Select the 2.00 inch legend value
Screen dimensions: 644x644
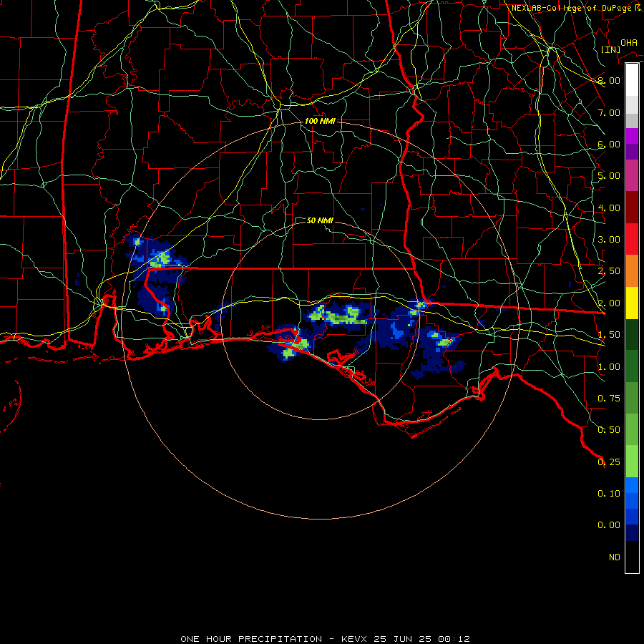(x=609, y=303)
